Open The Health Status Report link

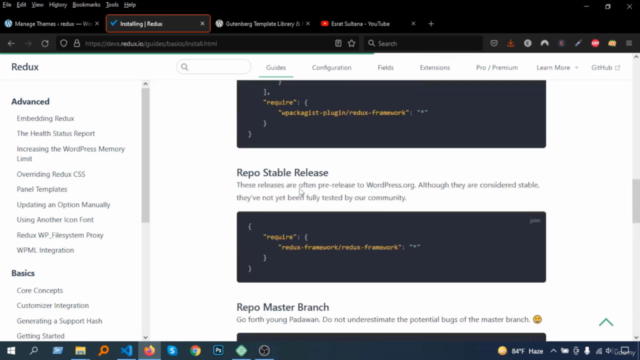(x=56, y=133)
